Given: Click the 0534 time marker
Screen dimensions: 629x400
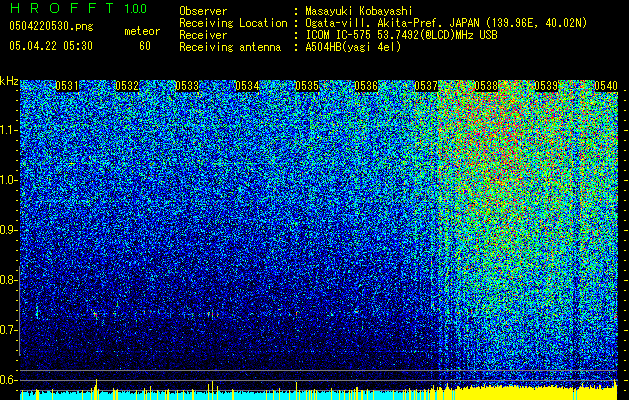Looking at the screenshot, I should 247,86.
